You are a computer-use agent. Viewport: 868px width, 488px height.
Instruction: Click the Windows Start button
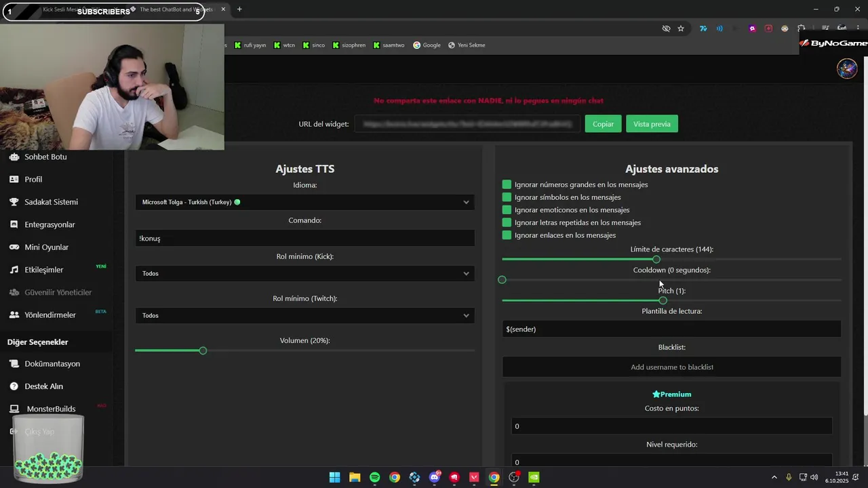coord(335,477)
